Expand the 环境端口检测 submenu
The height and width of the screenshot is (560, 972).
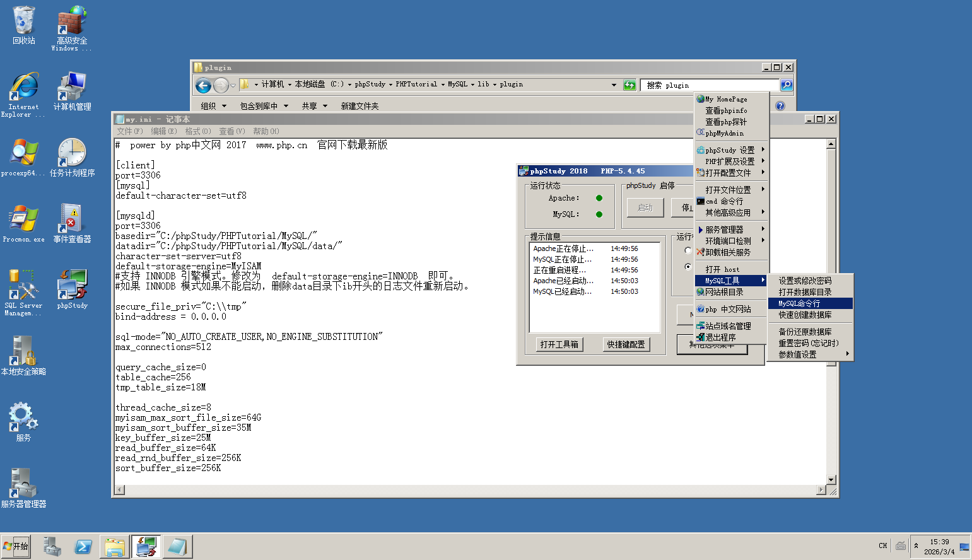[731, 241]
